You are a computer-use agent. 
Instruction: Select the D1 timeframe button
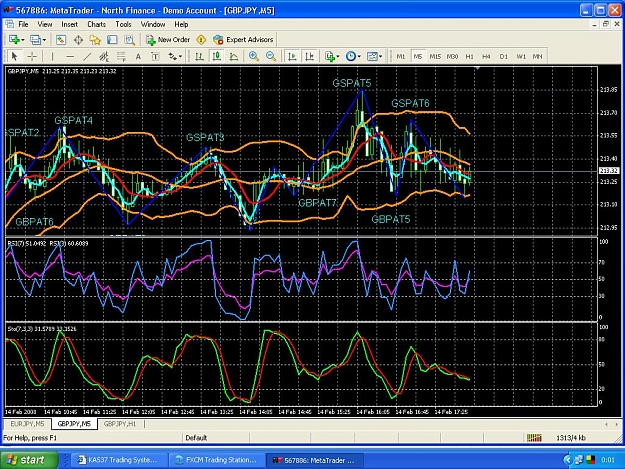504,57
